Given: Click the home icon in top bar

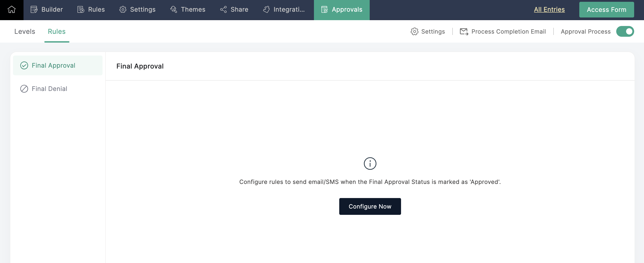Looking at the screenshot, I should 11,9.
